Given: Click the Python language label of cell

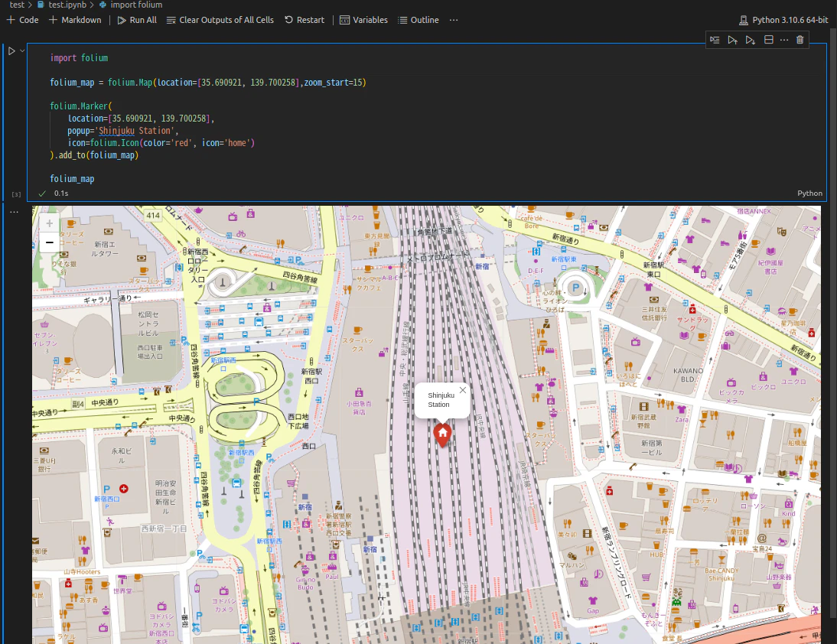Looking at the screenshot, I should coord(809,194).
